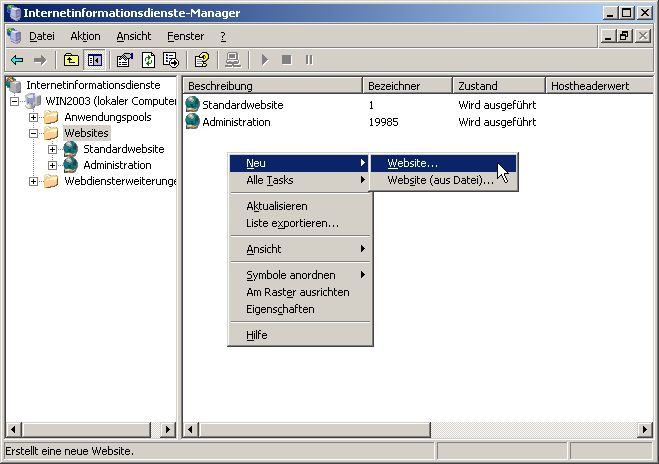This screenshot has width=659, height=464.
Task: Sort by the Beschreibung column header
Action: coord(270,86)
